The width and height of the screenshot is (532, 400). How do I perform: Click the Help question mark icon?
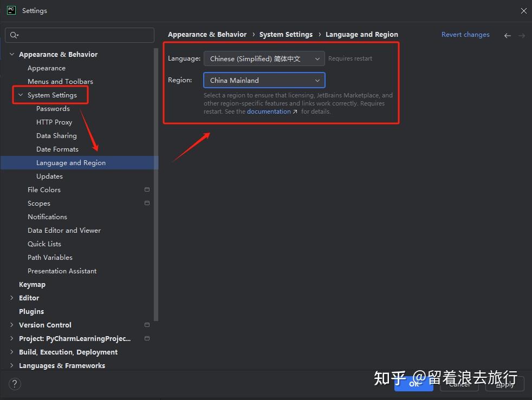coord(14,384)
